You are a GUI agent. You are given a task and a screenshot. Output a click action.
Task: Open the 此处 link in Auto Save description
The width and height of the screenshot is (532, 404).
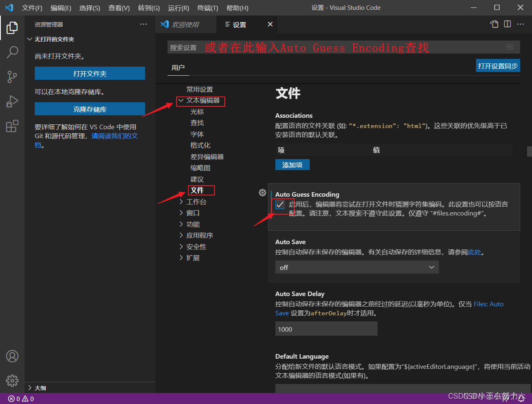point(474,252)
